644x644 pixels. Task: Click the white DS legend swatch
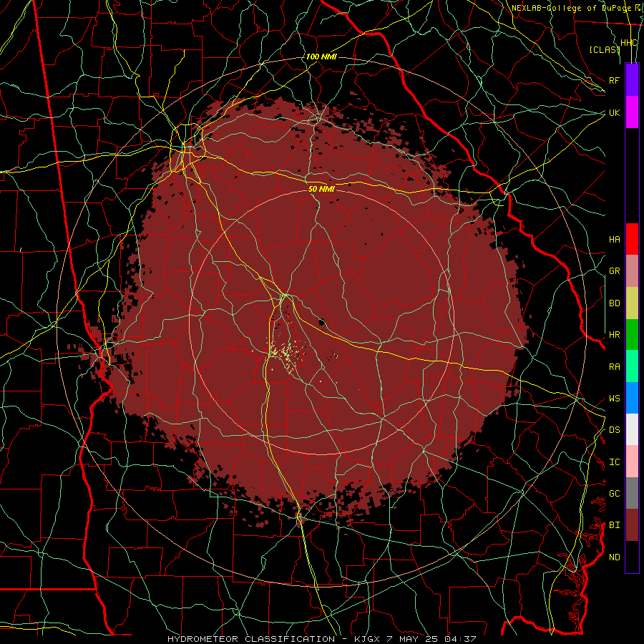point(632,429)
